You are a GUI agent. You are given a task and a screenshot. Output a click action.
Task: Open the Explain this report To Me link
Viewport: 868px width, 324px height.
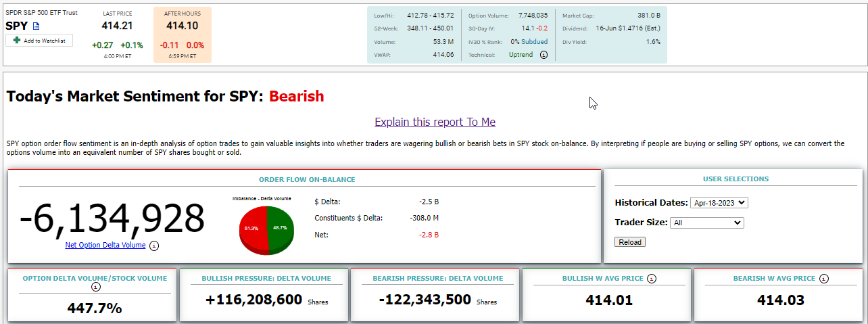point(435,122)
